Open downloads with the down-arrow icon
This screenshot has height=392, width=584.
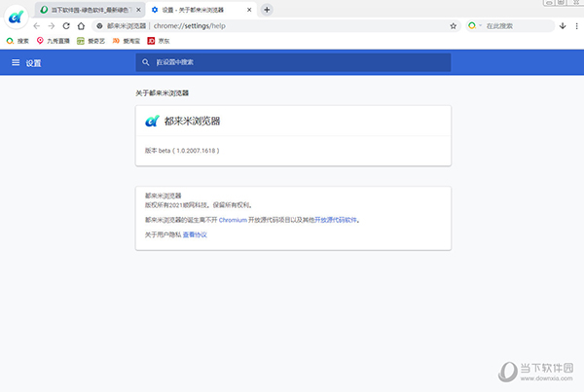point(563,26)
